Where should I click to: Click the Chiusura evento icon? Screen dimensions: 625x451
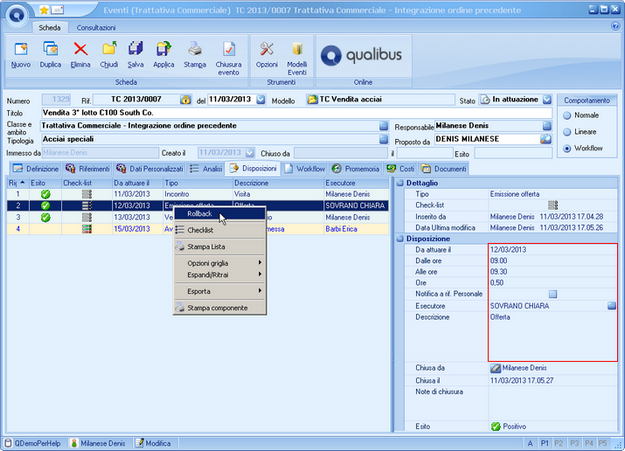[229, 49]
